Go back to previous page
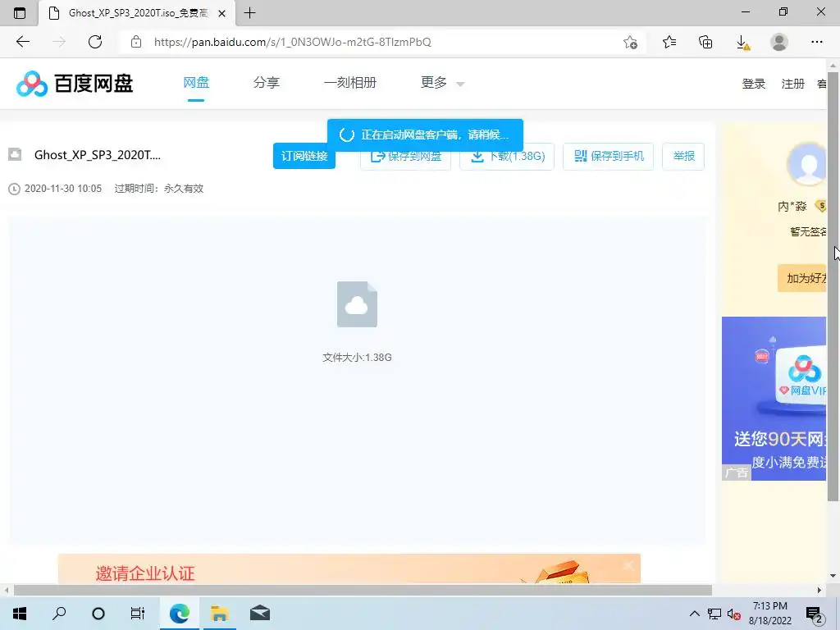This screenshot has width=840, height=630. [22, 42]
